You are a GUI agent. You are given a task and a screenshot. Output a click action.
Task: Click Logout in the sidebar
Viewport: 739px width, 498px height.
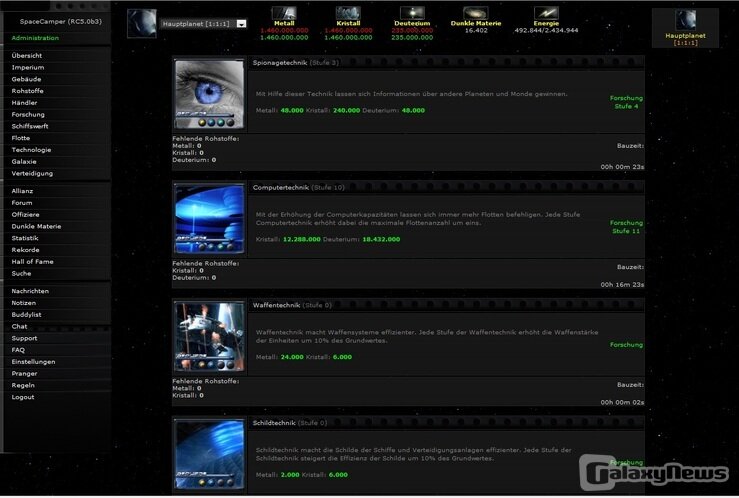[x=23, y=397]
